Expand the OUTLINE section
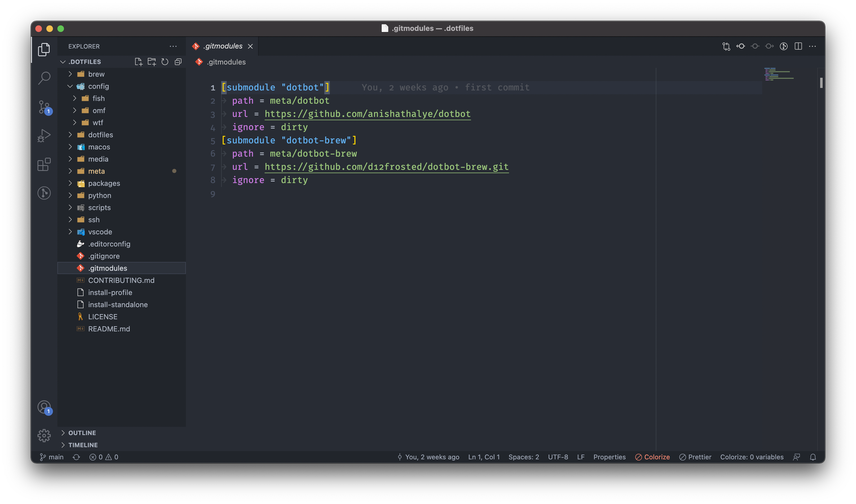856x504 pixels. [82, 433]
